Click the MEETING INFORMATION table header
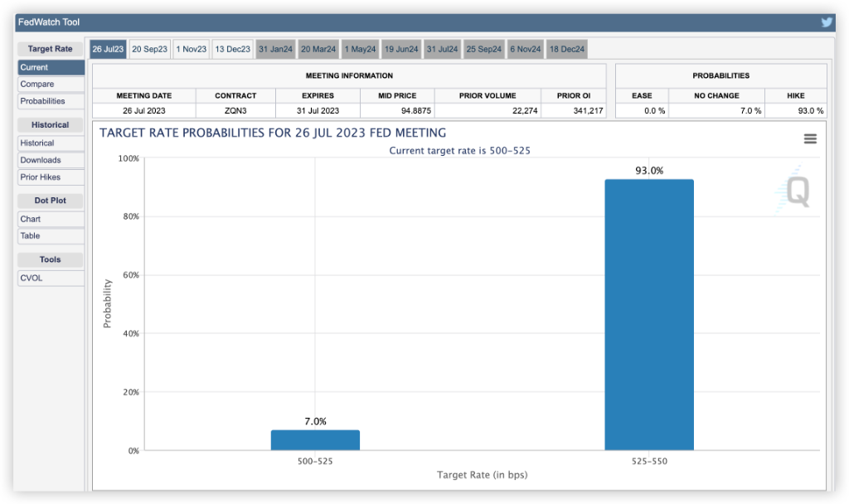The image size is (849, 504). click(x=349, y=76)
